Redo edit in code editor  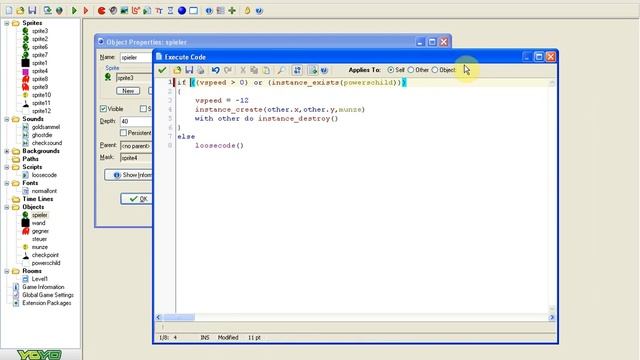[227, 70]
